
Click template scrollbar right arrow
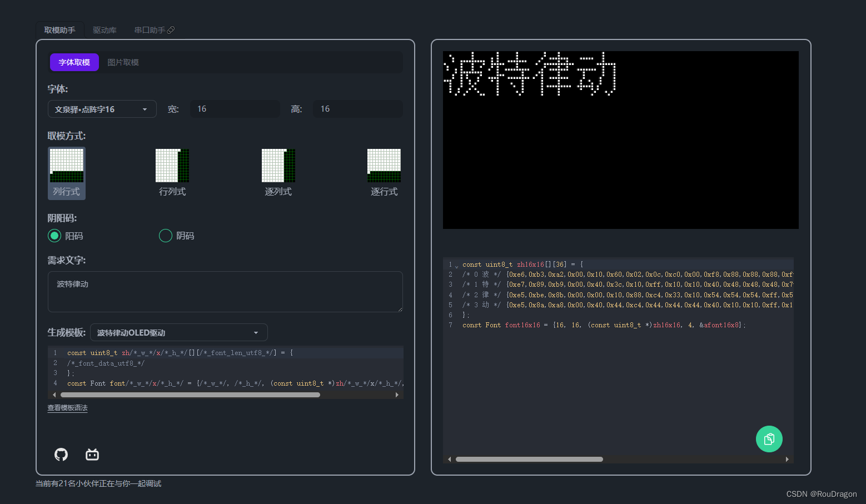tap(397, 395)
